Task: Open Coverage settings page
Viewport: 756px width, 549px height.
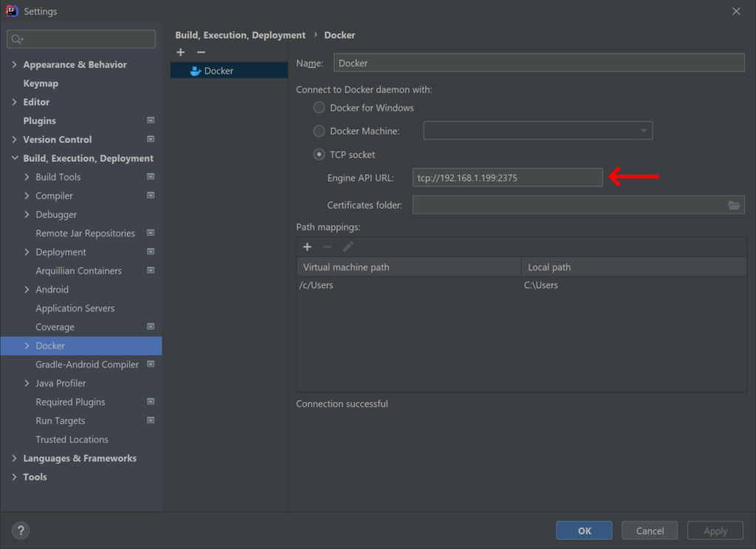Action: point(55,327)
